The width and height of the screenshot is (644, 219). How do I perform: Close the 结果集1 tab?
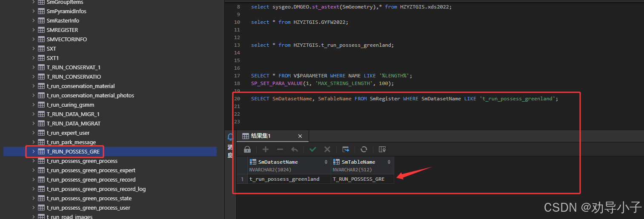(300, 136)
